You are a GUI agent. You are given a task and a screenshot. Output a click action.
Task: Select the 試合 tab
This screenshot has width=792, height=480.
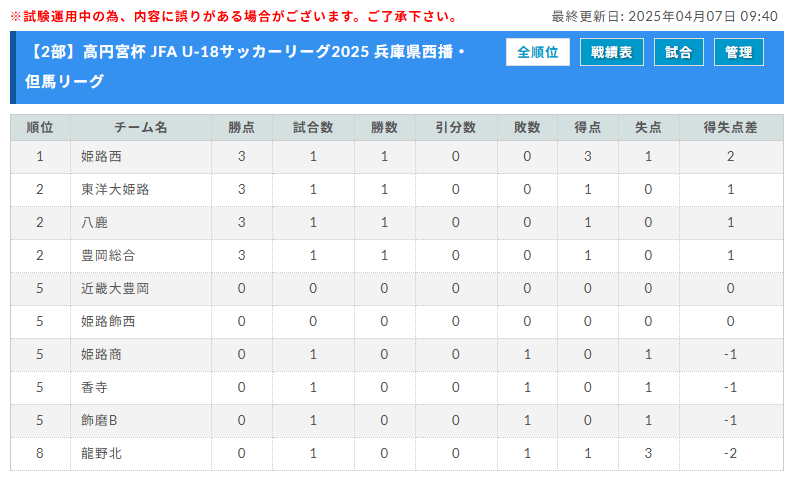tap(678, 52)
